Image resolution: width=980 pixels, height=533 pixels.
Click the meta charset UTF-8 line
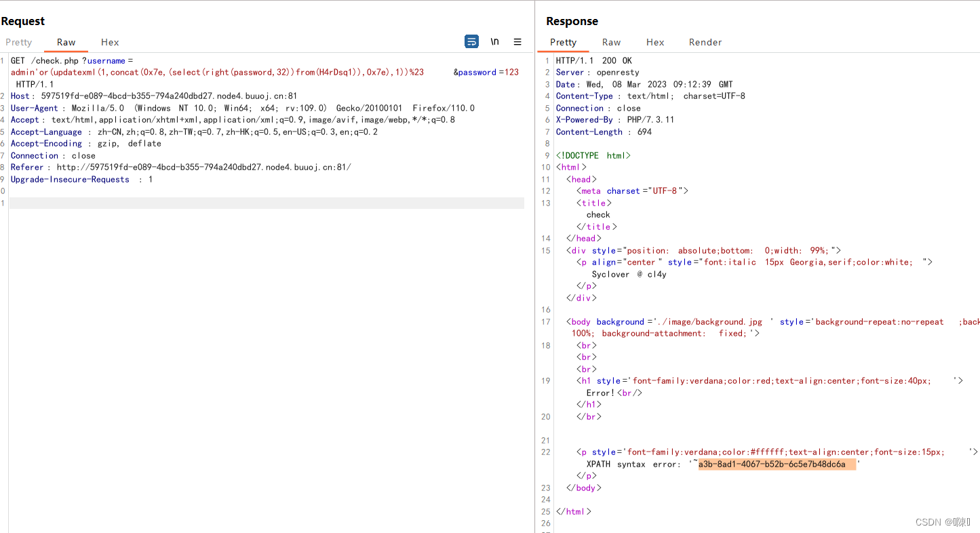click(632, 191)
